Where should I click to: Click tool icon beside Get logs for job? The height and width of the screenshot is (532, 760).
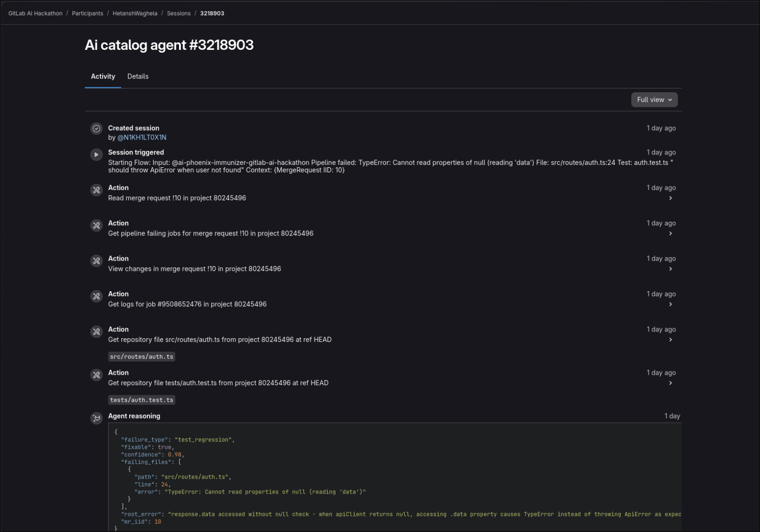point(96,296)
